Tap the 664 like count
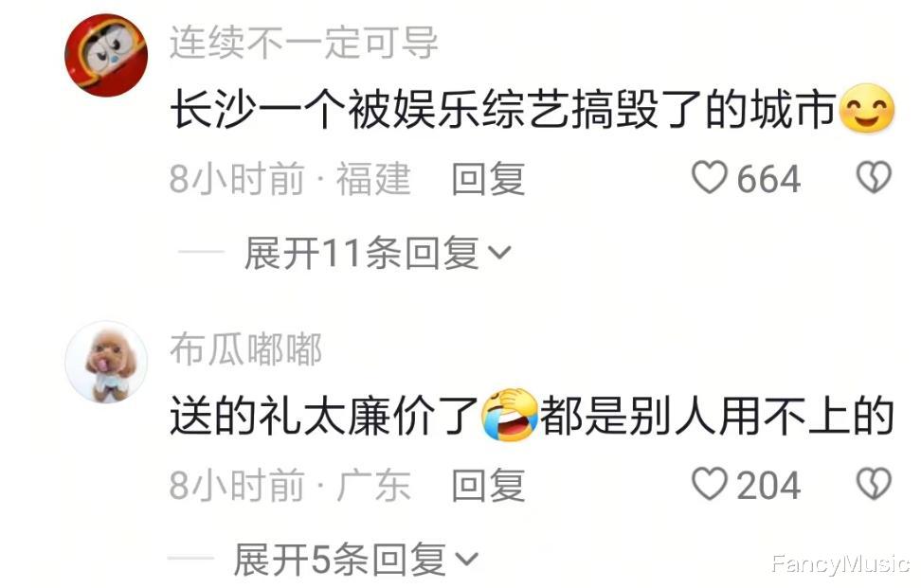The image size is (921, 588). click(x=768, y=178)
